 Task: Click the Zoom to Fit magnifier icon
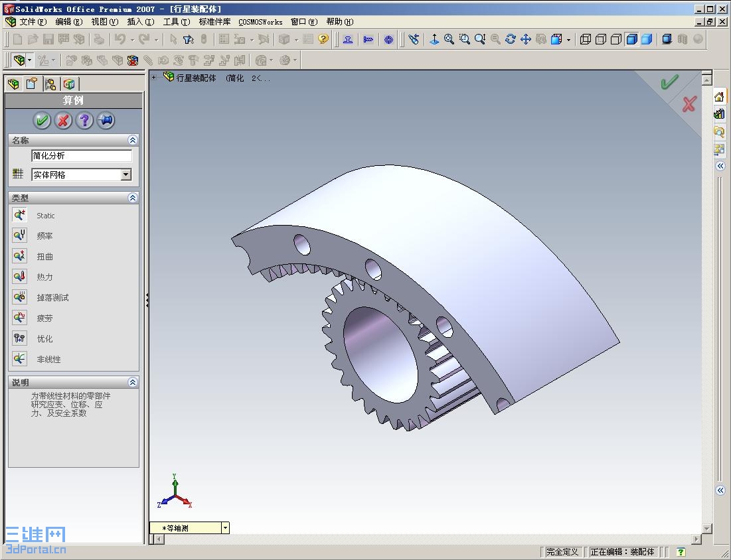[x=449, y=39]
